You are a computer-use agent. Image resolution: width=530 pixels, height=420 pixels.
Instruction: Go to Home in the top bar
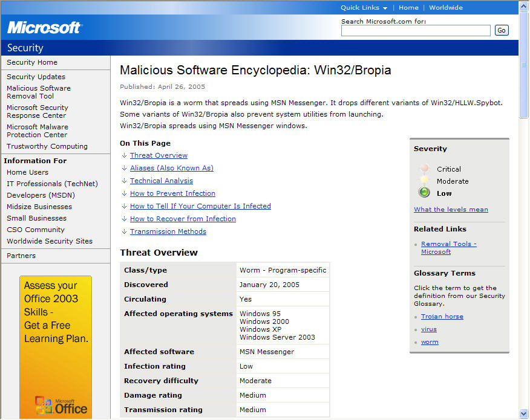408,7
